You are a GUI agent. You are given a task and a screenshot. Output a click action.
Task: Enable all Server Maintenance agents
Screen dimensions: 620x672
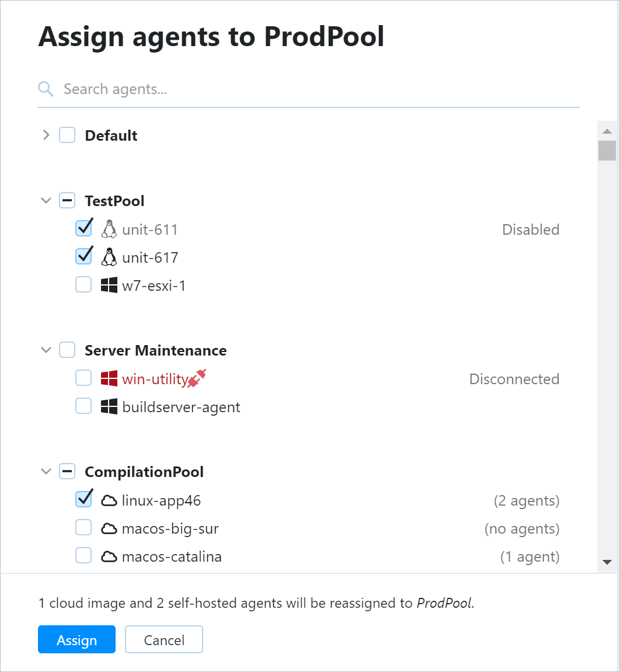point(67,349)
